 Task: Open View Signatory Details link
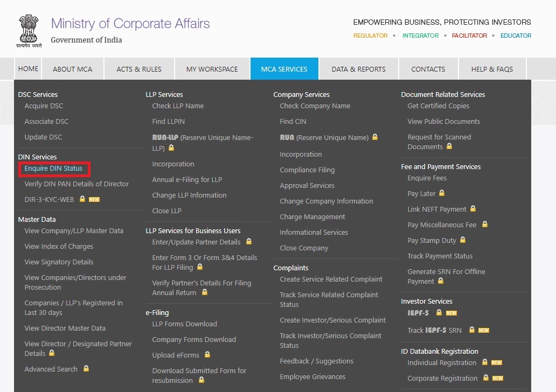tap(59, 262)
